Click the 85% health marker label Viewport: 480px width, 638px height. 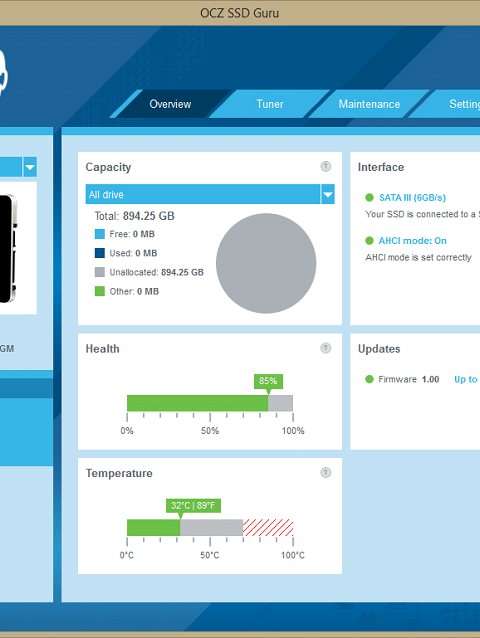click(x=268, y=381)
